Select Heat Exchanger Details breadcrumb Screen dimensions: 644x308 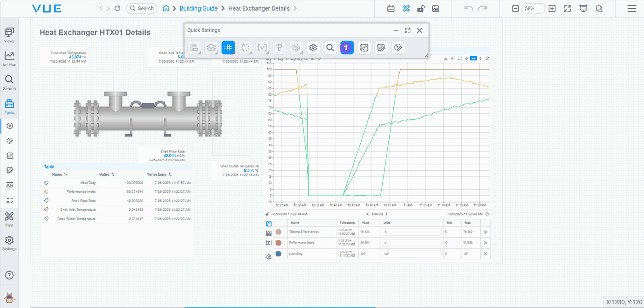[259, 8]
